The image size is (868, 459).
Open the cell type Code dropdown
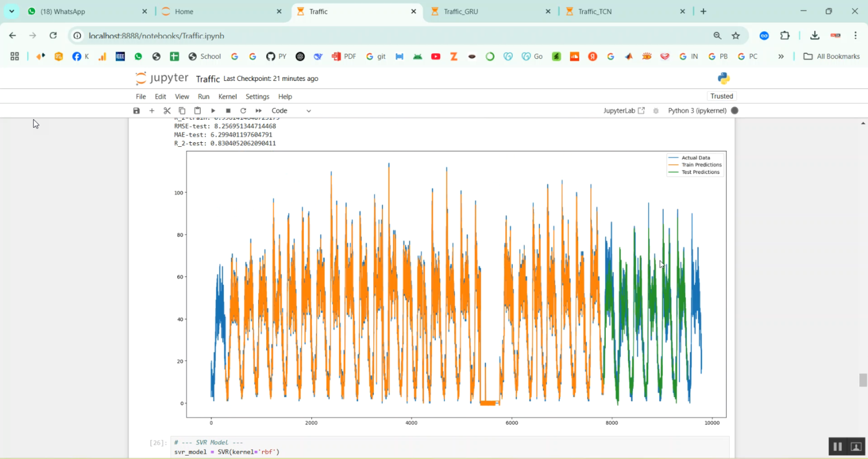(289, 110)
